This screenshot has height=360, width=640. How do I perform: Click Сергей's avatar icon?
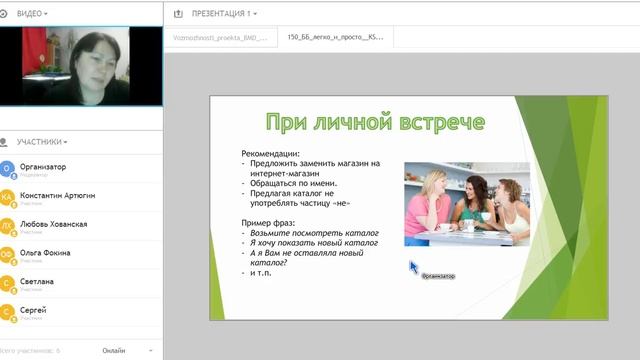pyautogui.click(x=7, y=312)
